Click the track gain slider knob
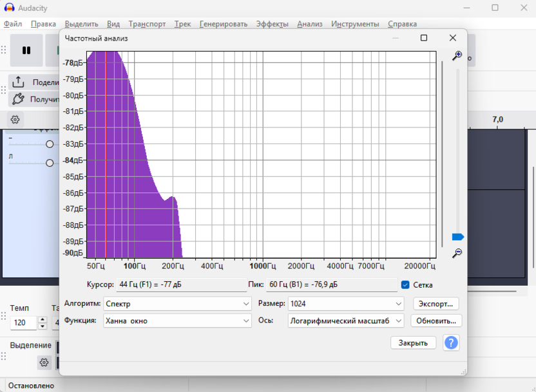Viewport: 536px width, 392px height. click(x=50, y=144)
